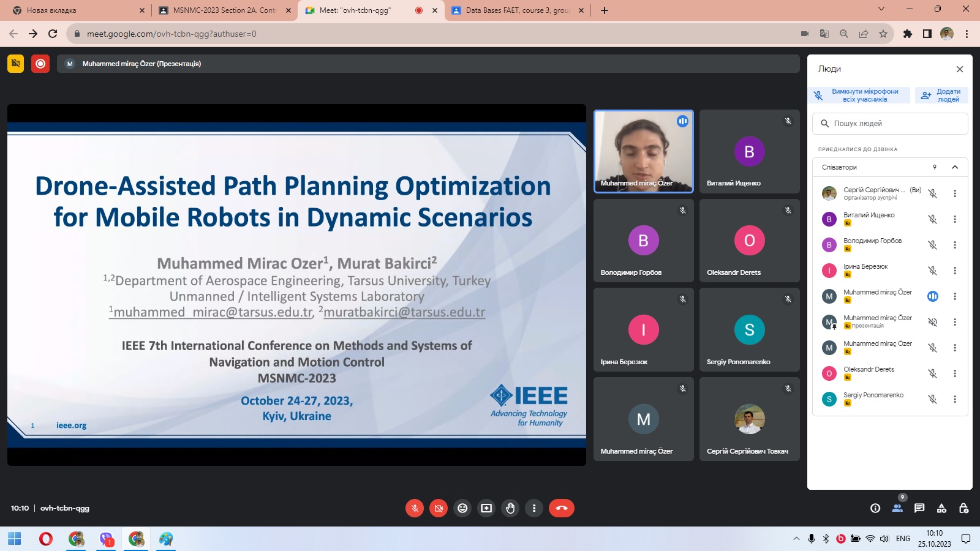Open the chat panel icon
The width and height of the screenshot is (980, 551).
(x=919, y=508)
